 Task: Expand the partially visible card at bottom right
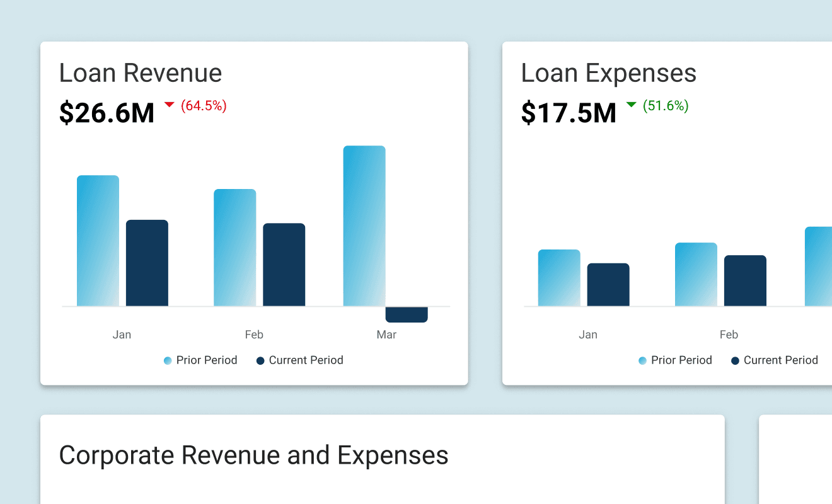pos(795,459)
